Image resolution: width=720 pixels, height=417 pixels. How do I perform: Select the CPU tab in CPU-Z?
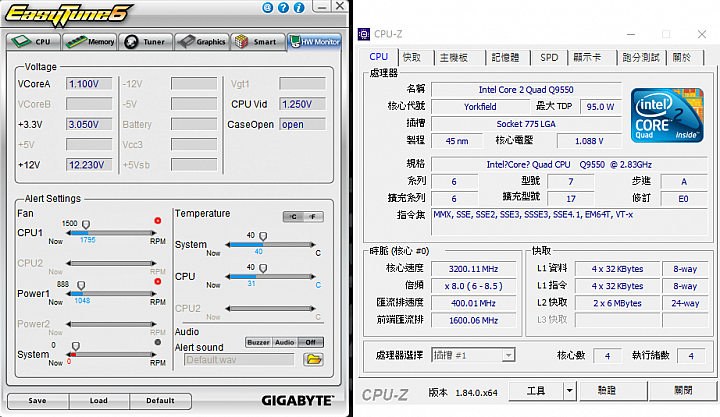378,56
